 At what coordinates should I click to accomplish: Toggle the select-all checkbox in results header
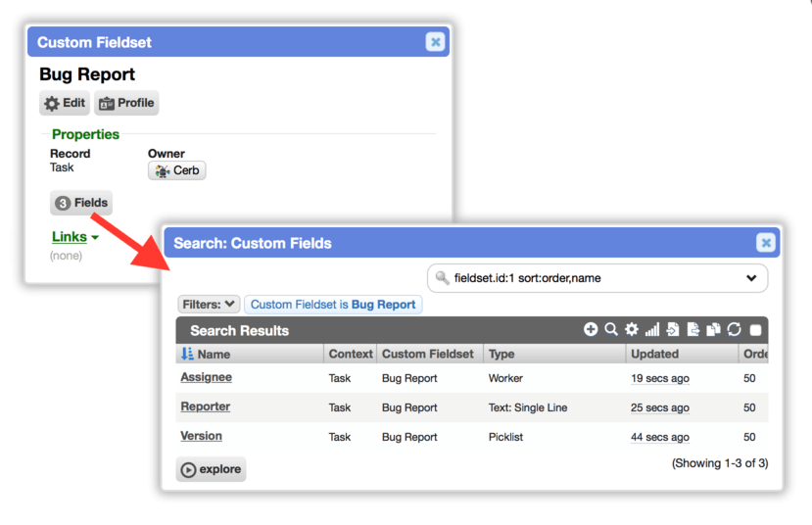point(755,330)
